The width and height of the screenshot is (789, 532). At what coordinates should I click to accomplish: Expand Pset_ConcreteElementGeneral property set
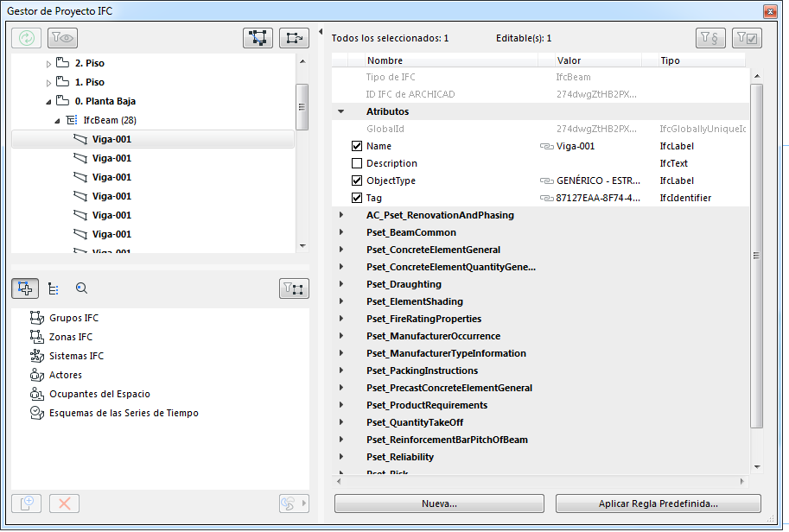point(341,250)
